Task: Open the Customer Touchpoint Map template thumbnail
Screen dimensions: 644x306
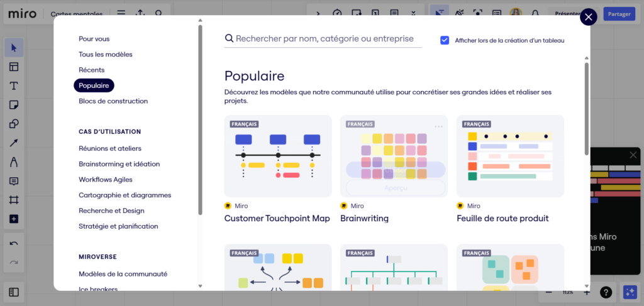Action: [277, 156]
